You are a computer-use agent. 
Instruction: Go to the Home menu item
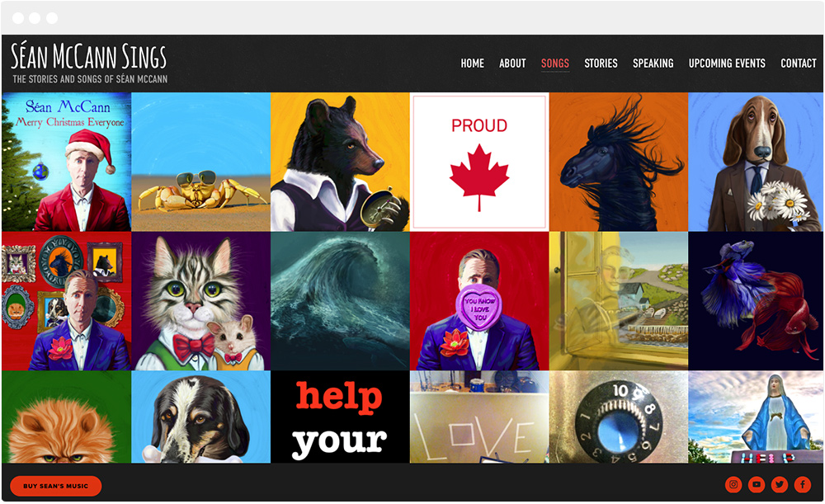472,64
